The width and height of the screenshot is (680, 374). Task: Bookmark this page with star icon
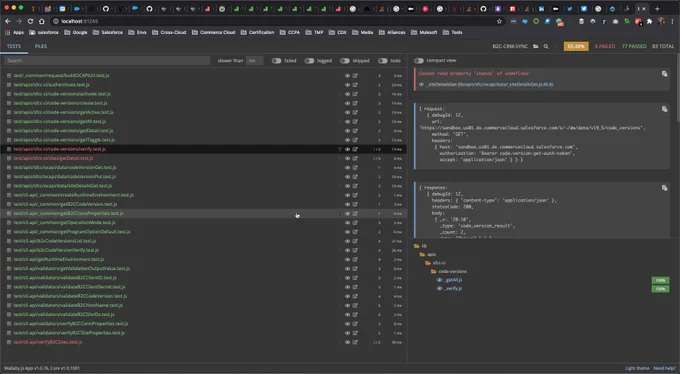pos(499,21)
